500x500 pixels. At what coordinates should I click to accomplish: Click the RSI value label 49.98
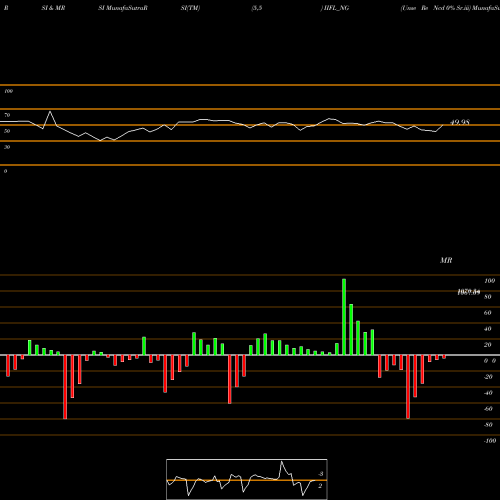pos(460,122)
